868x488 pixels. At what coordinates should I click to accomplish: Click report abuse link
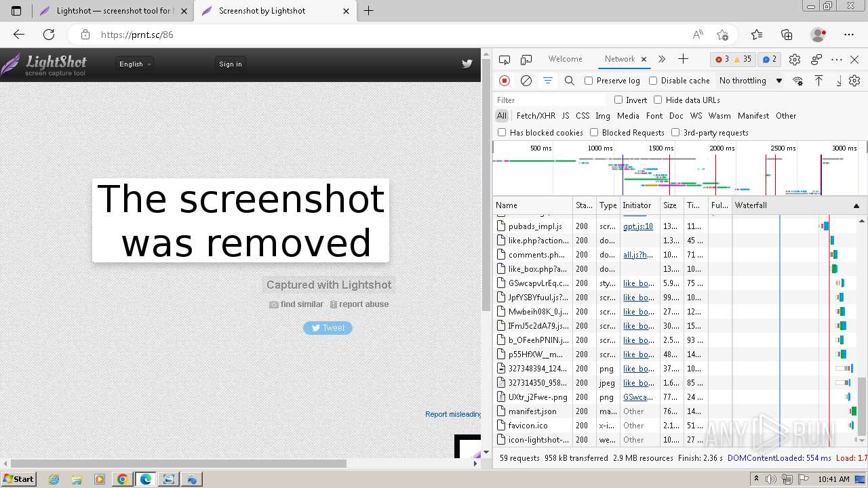359,304
